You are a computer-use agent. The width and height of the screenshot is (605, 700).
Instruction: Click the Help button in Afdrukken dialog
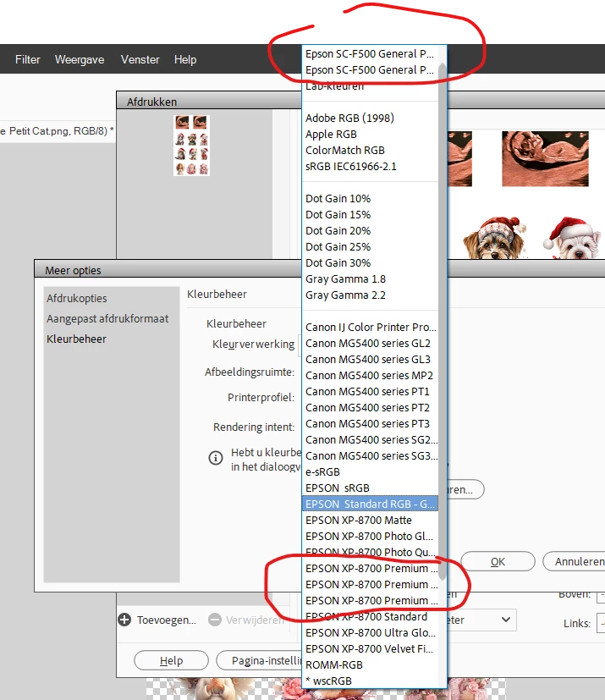click(x=171, y=660)
